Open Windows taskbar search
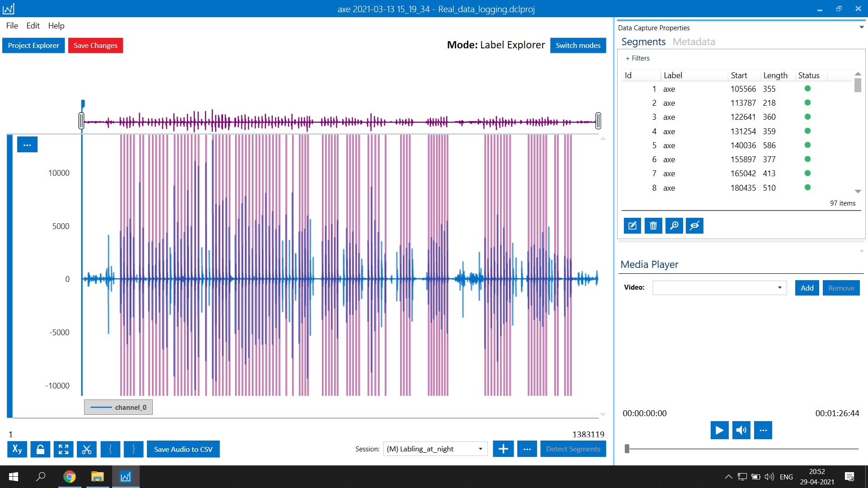 point(41,477)
